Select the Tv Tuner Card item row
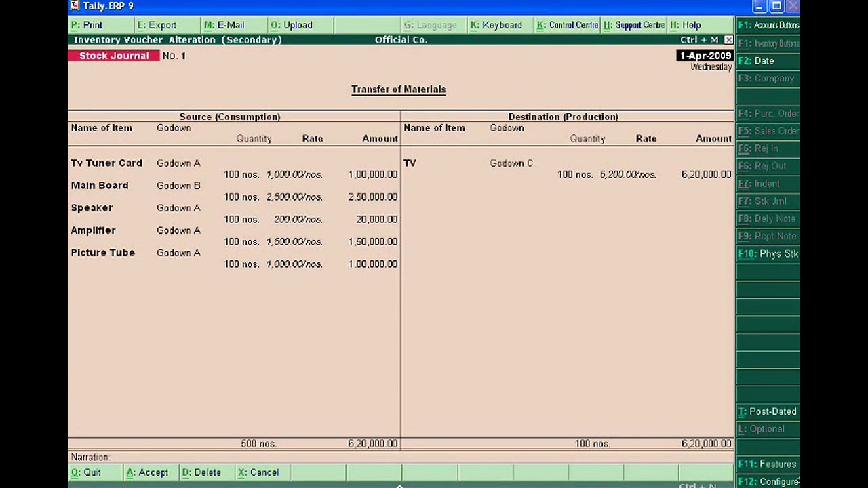 (234, 169)
